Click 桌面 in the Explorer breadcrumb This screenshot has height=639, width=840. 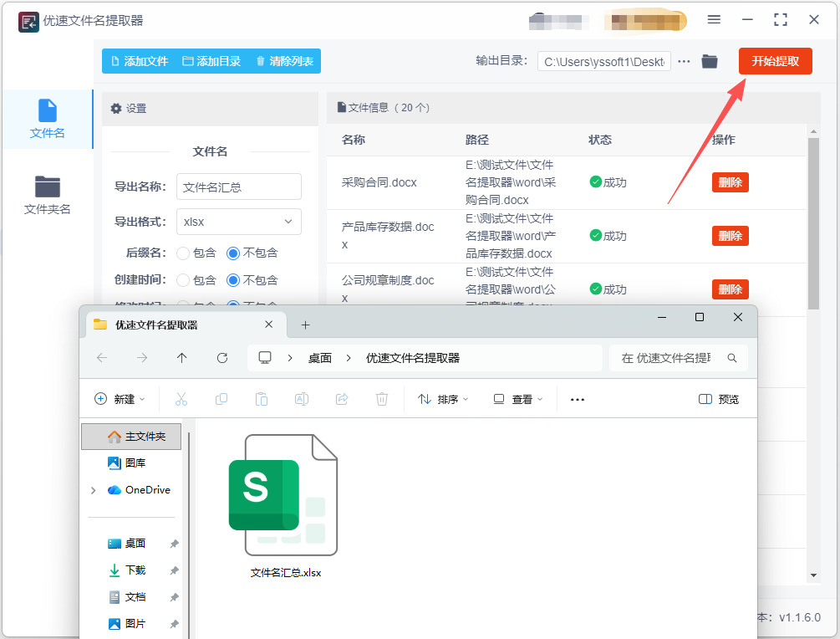click(320, 358)
